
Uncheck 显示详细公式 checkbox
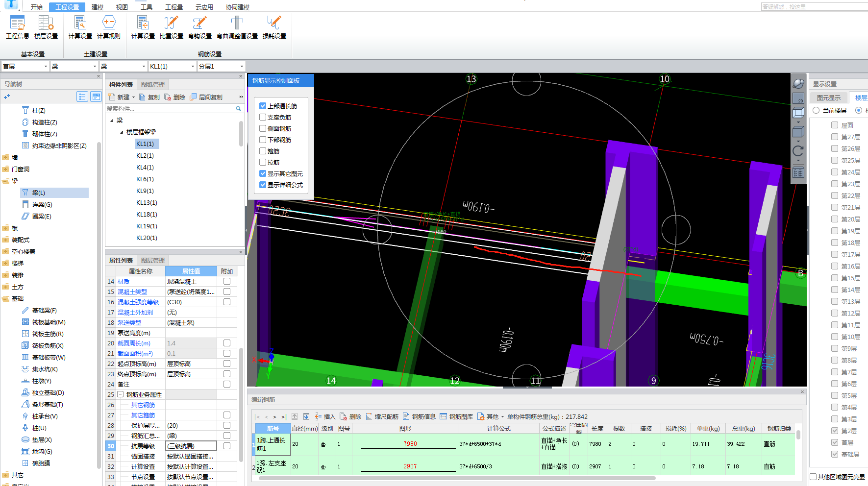[263, 185]
